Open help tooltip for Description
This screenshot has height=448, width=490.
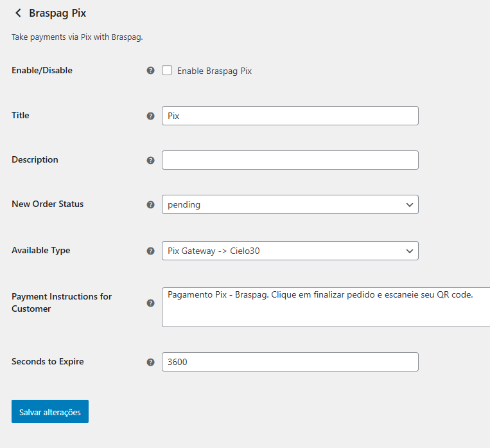click(151, 161)
